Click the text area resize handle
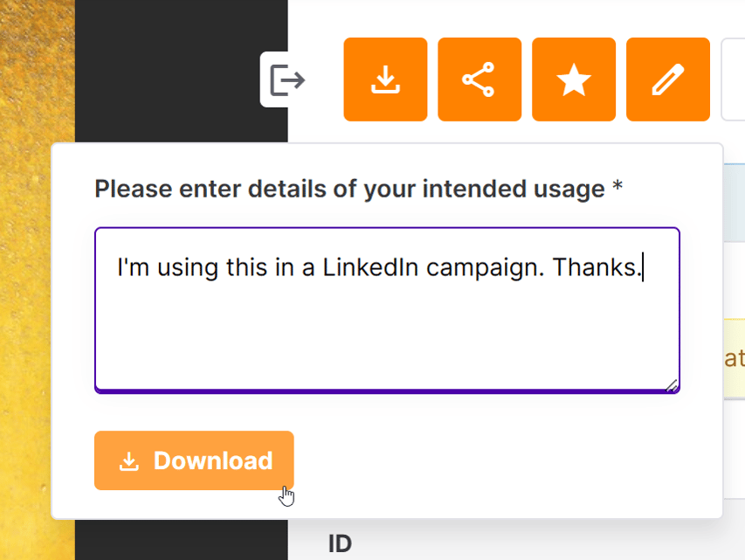Image resolution: width=745 pixels, height=560 pixels. coord(671,385)
